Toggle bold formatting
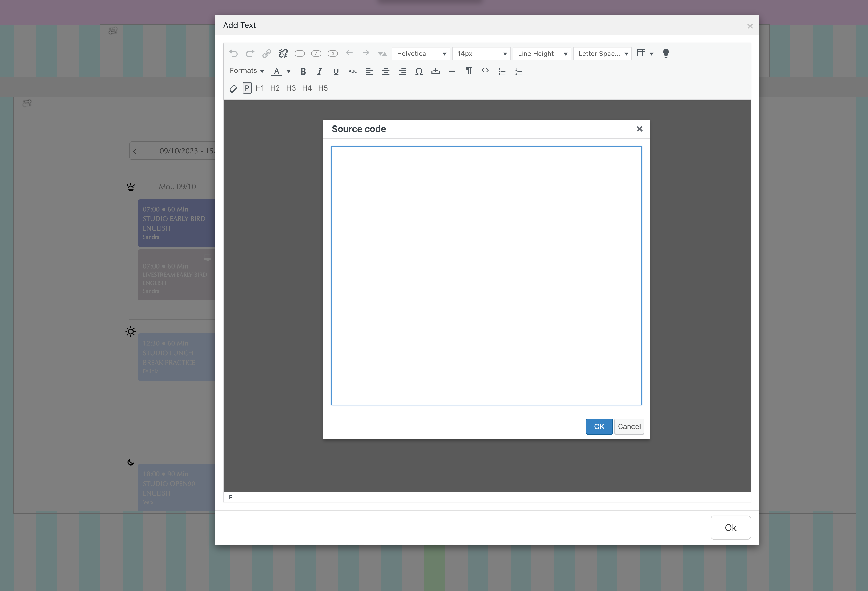 coord(303,71)
